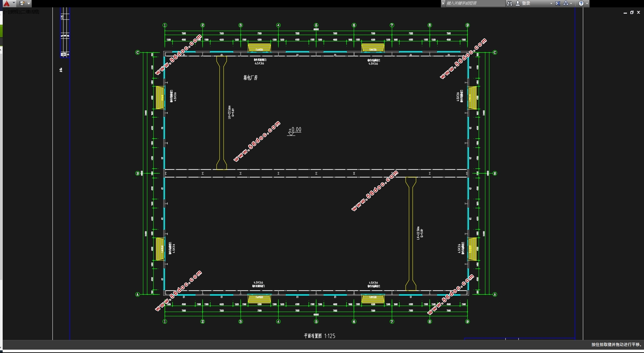This screenshot has height=353, width=644.
Task: Click the binoculars search icon
Action: click(x=509, y=3)
